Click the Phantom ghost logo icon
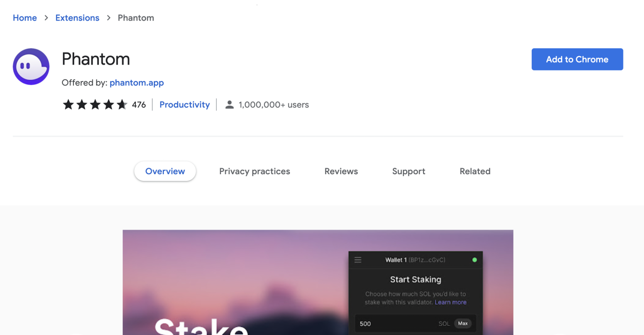The height and width of the screenshot is (335, 644). point(31,67)
